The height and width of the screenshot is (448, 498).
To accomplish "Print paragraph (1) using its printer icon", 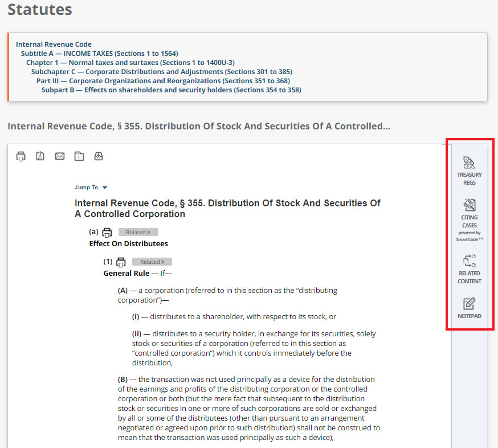I will (x=120, y=262).
